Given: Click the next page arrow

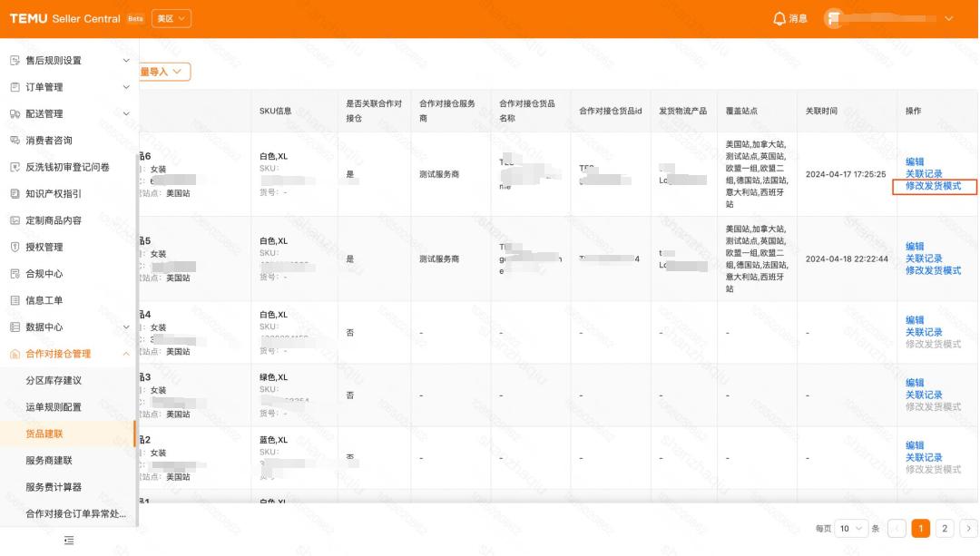Looking at the screenshot, I should [968, 529].
